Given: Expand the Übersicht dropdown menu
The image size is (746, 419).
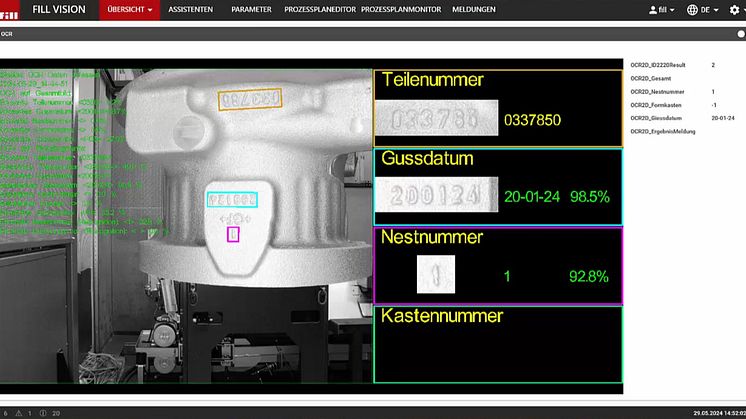Looking at the screenshot, I should click(x=129, y=9).
